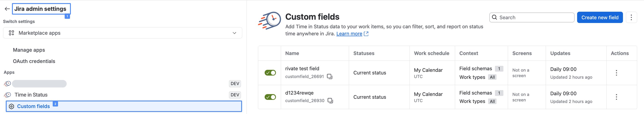Go back with the left arrow icon
Viewport: 644px width, 114px height.
pos(7,9)
